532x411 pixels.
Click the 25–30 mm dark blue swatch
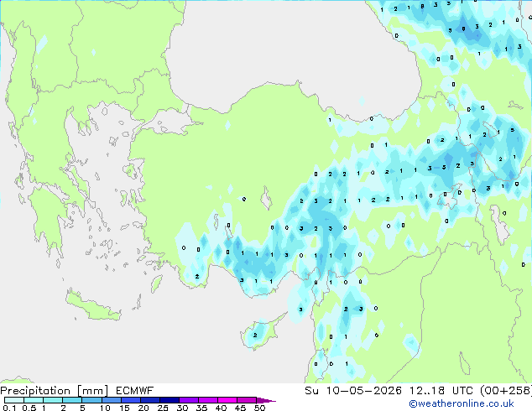click(169, 400)
